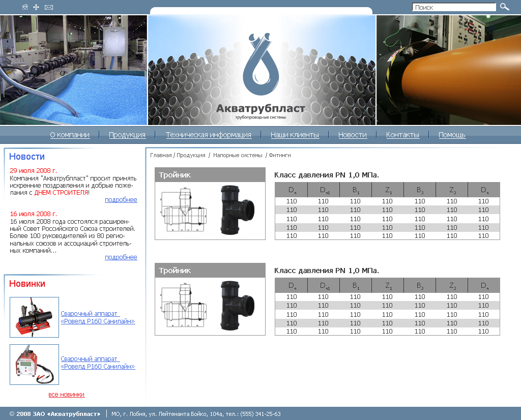Screen dimensions: 521x420
Task: Click first Класс давления PN 1,0 МПа heading
Action: pyautogui.click(x=327, y=175)
